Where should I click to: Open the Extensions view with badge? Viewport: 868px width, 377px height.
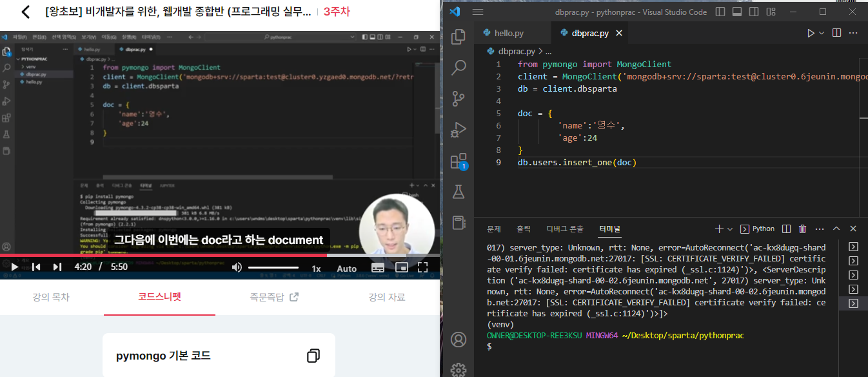459,160
